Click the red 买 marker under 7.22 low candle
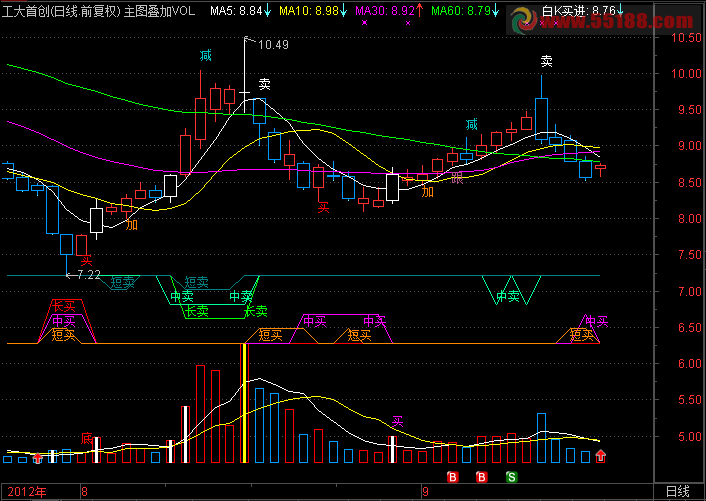The width and height of the screenshot is (706, 501). click(86, 260)
